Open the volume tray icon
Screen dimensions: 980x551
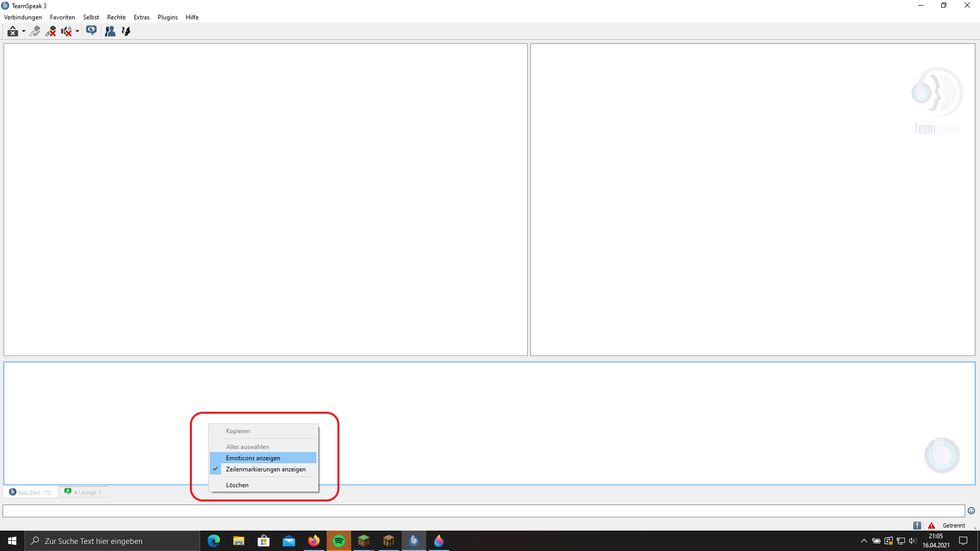913,541
